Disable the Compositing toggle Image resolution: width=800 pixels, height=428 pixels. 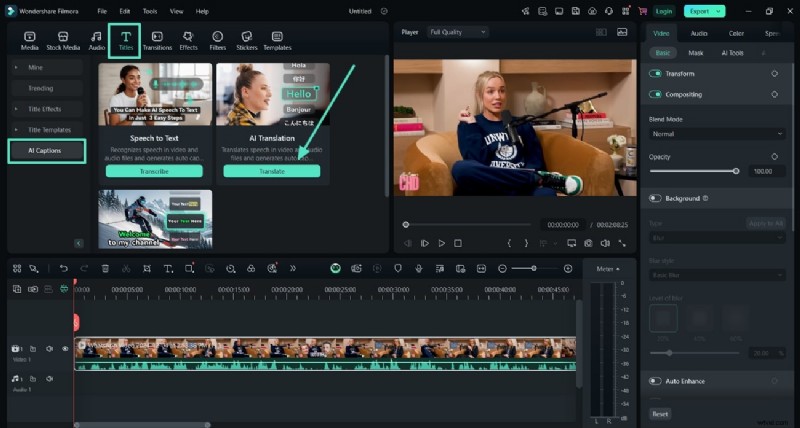point(656,94)
